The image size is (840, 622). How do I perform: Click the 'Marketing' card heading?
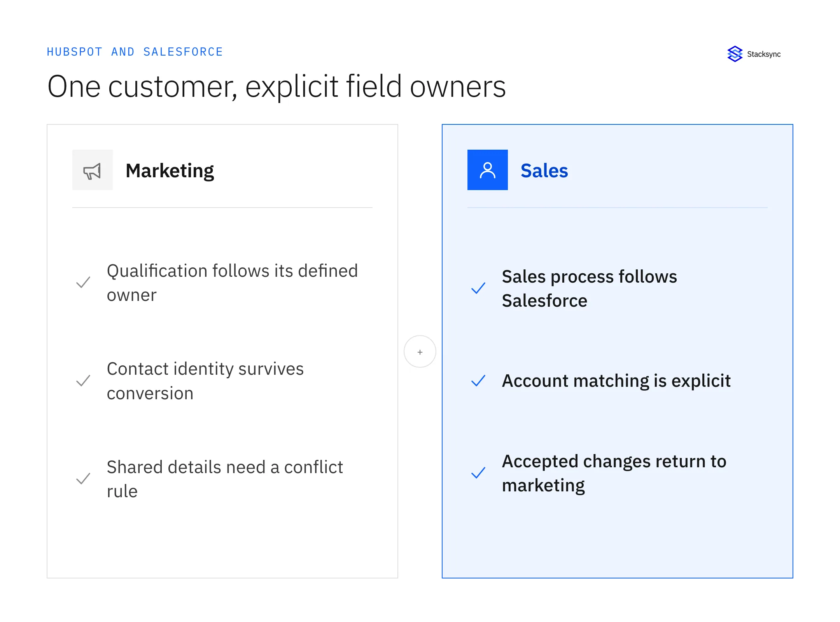[x=170, y=171]
